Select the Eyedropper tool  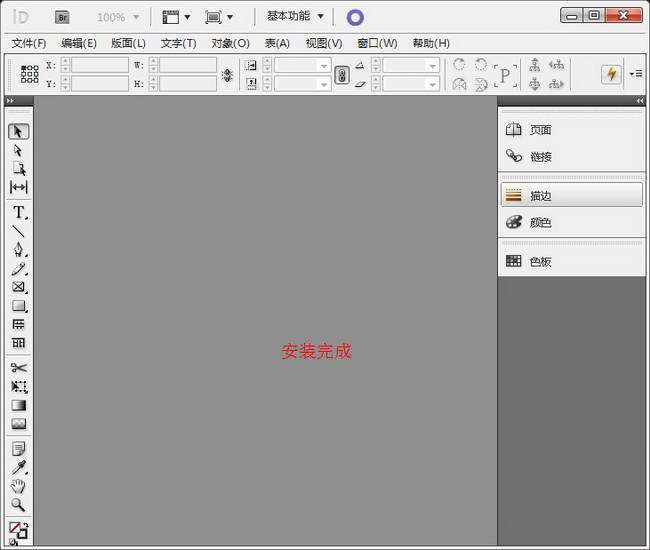[x=18, y=467]
